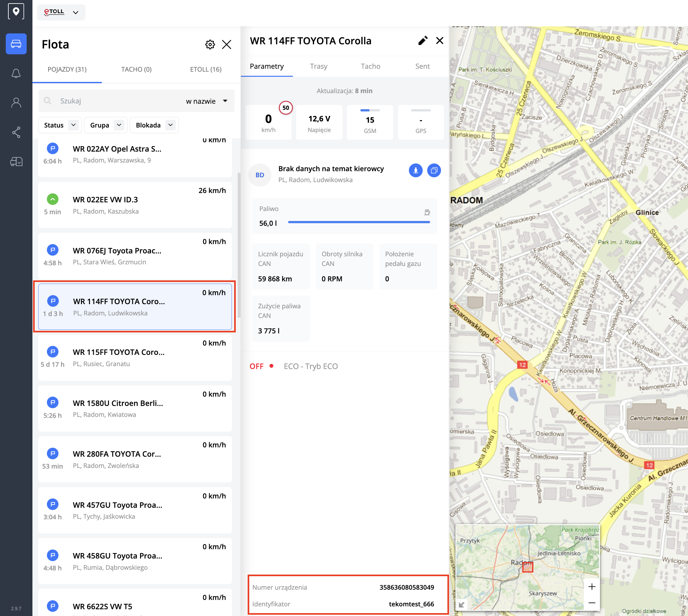This screenshot has width=688, height=616.
Task: Select vehicle WR 280FA TOYOTA Corolla
Action: [135, 459]
